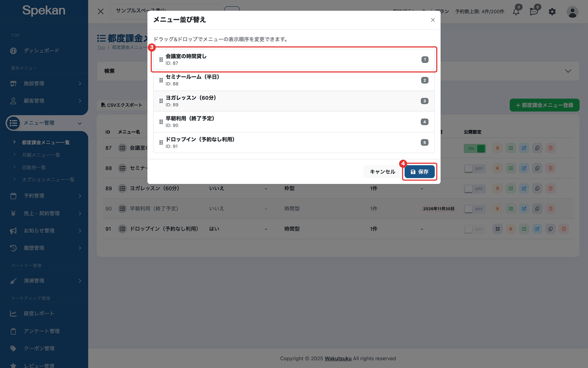588x368 pixels.
Task: Expand 施設管理 in the sidebar
Action: [46, 84]
